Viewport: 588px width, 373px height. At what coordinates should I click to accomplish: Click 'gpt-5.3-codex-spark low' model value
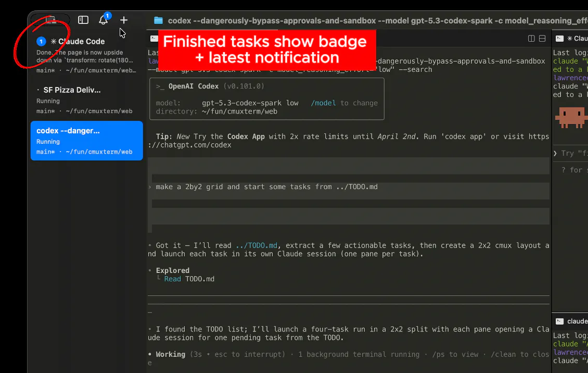point(250,103)
